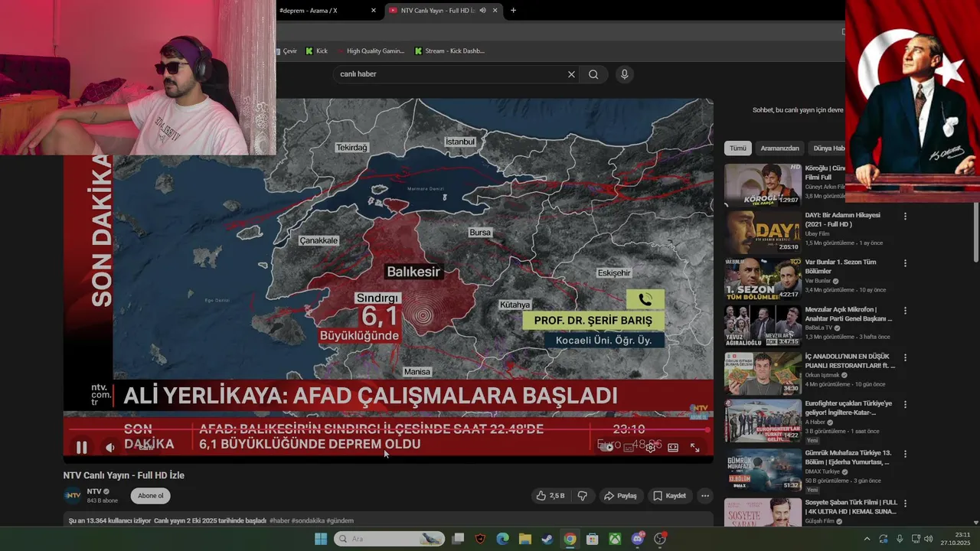Open the video player settings gear
Image resolution: width=980 pixels, height=551 pixels.
point(651,448)
